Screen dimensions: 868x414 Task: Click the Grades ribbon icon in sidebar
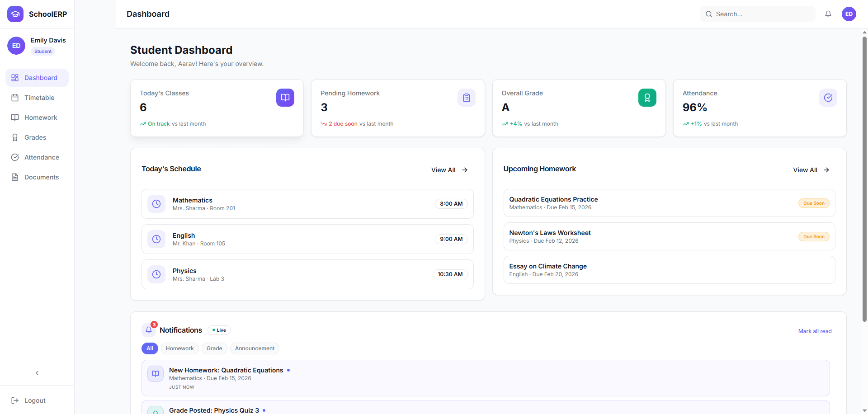click(15, 137)
